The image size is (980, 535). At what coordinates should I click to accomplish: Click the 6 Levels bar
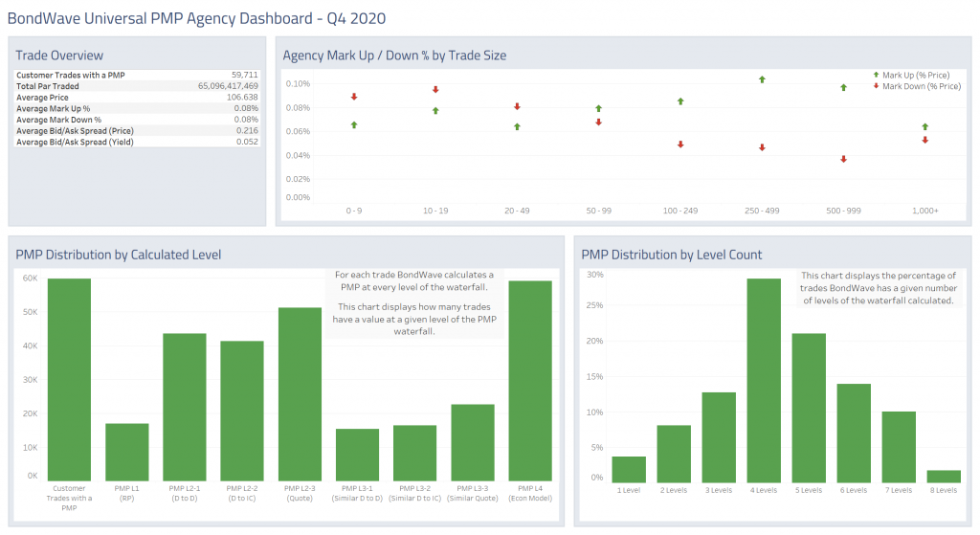[x=854, y=434]
